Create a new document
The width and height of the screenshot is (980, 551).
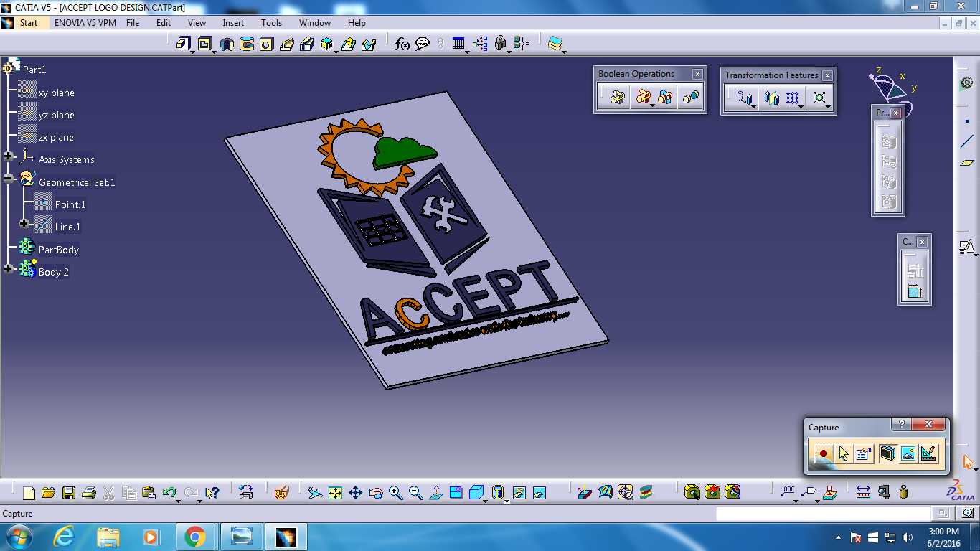coord(29,493)
